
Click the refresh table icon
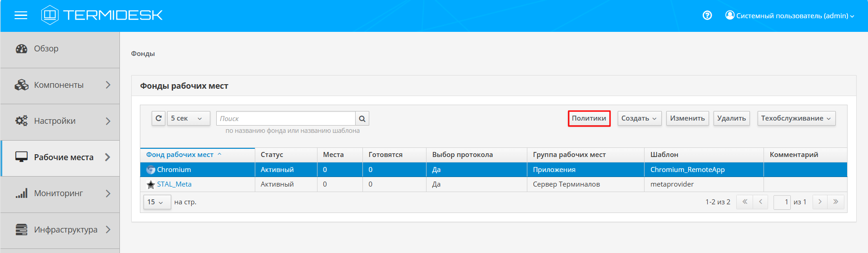[x=159, y=118]
